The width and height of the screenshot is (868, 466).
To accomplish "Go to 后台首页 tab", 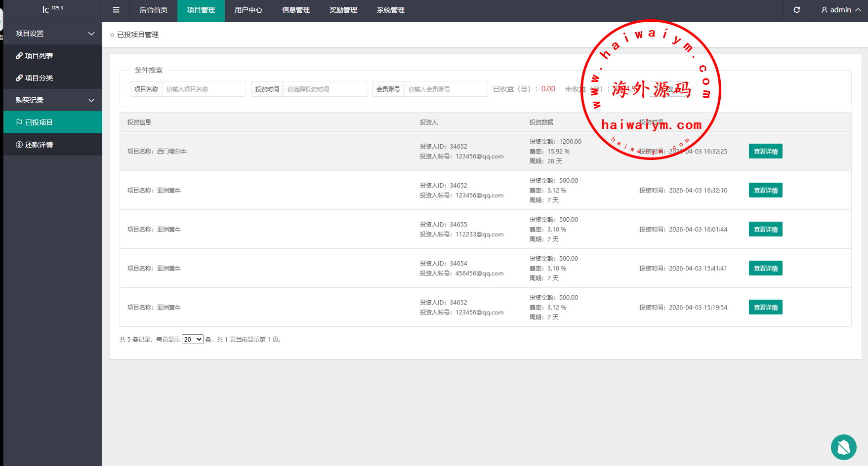I will tap(153, 10).
